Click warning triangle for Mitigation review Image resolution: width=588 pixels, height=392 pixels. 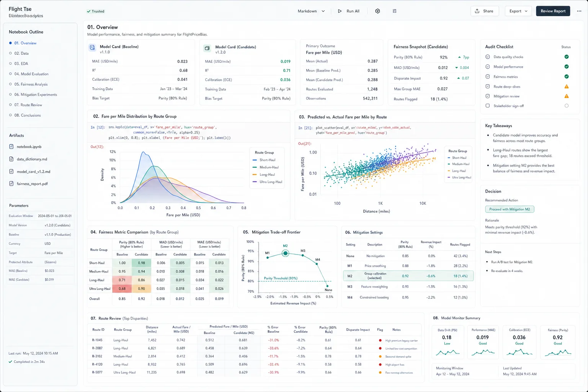tap(567, 96)
